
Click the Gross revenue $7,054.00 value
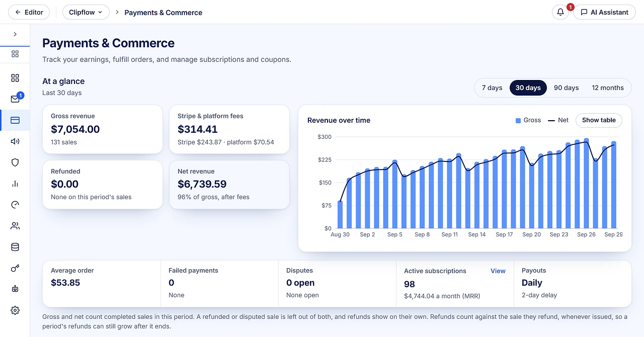pos(75,129)
